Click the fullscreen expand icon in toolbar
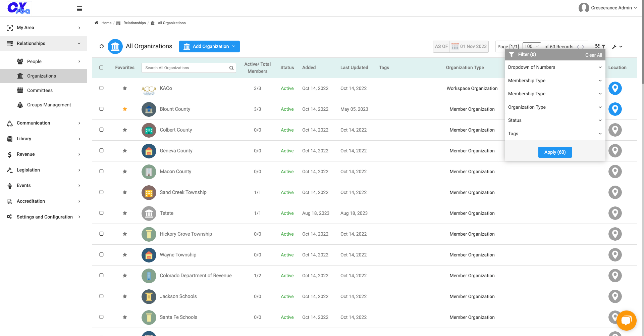Screen dimensions: 644x336 point(597,46)
